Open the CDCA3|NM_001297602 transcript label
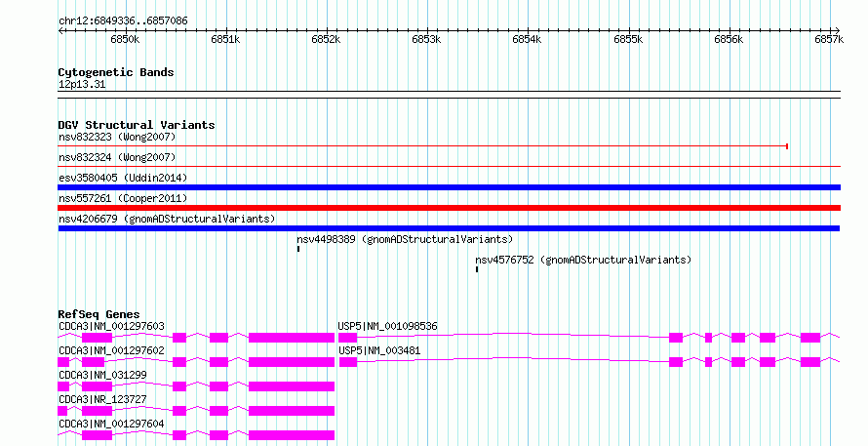868x446 pixels. (111, 350)
